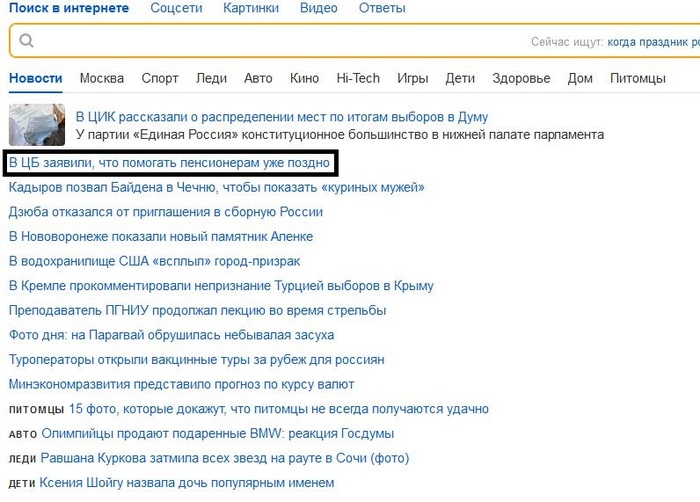Open the ballot papers news thumbnail
This screenshot has height=502, width=700.
[x=37, y=125]
